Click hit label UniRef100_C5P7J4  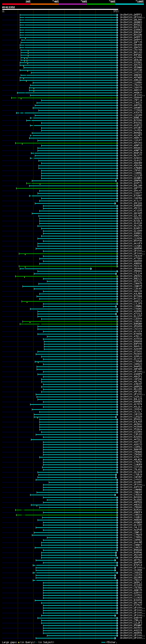click(131, 100)
